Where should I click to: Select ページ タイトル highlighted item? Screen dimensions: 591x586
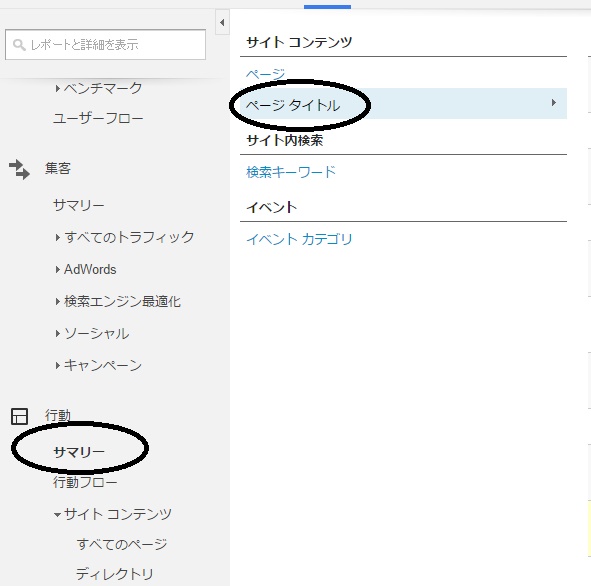pos(403,104)
